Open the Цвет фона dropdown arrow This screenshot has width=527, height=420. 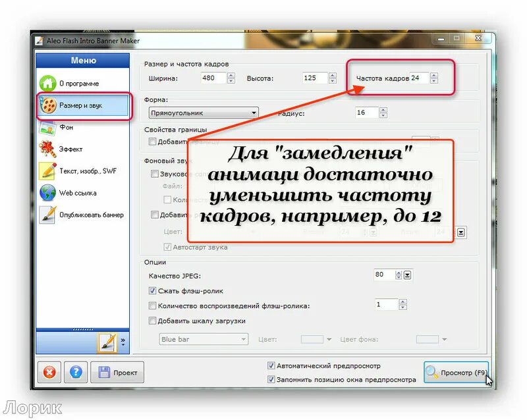tap(444, 340)
